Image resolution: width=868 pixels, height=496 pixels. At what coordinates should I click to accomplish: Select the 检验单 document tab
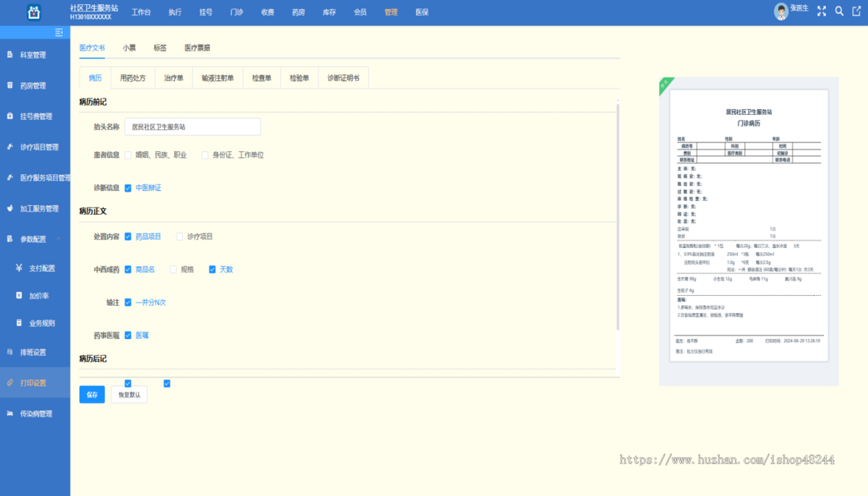pos(299,78)
